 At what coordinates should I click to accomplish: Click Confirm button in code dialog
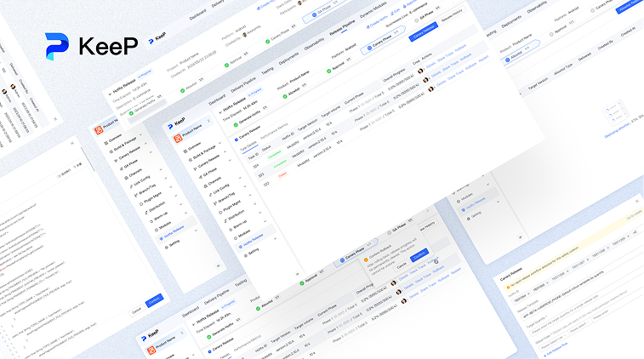(154, 300)
